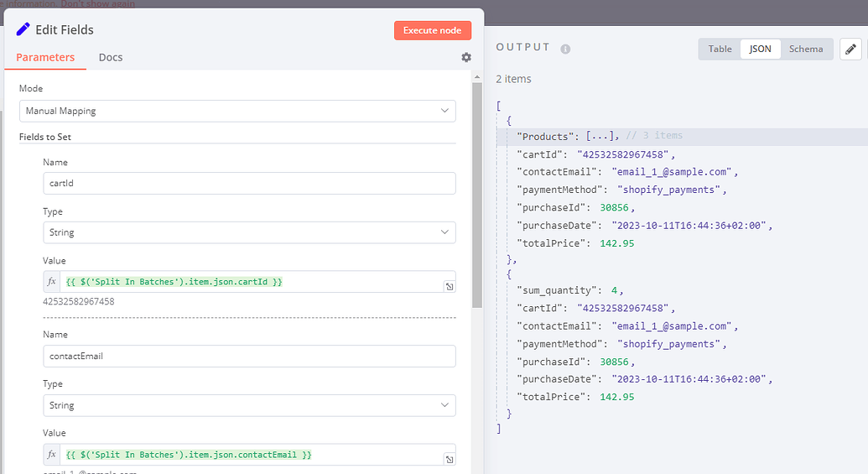Open the Docs tab

(111, 58)
